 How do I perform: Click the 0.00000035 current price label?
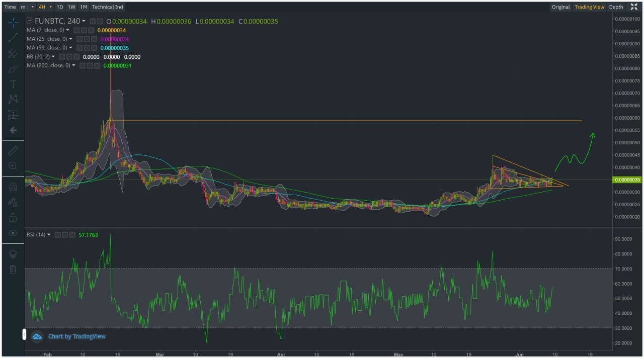tap(626, 180)
